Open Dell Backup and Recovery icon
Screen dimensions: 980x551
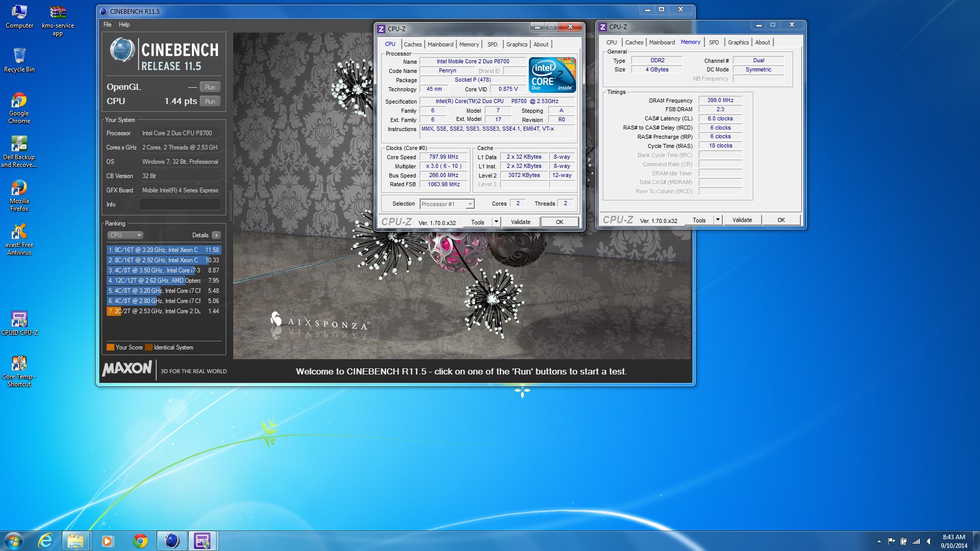(x=19, y=152)
